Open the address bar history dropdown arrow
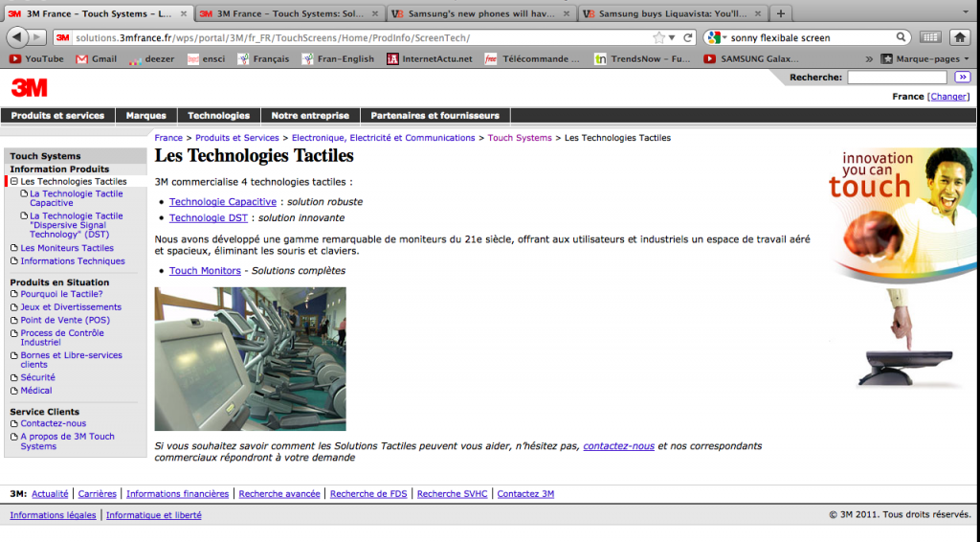980x542 pixels. tap(672, 38)
